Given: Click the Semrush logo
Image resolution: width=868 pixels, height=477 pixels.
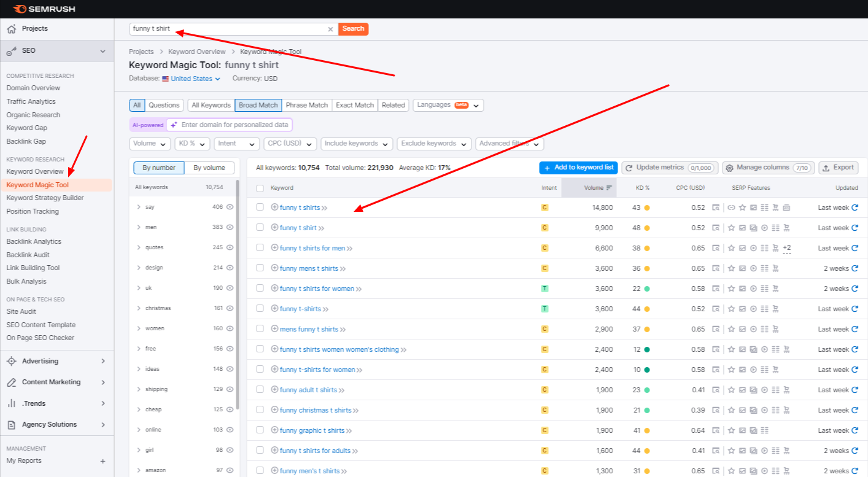Looking at the screenshot, I should tap(44, 9).
